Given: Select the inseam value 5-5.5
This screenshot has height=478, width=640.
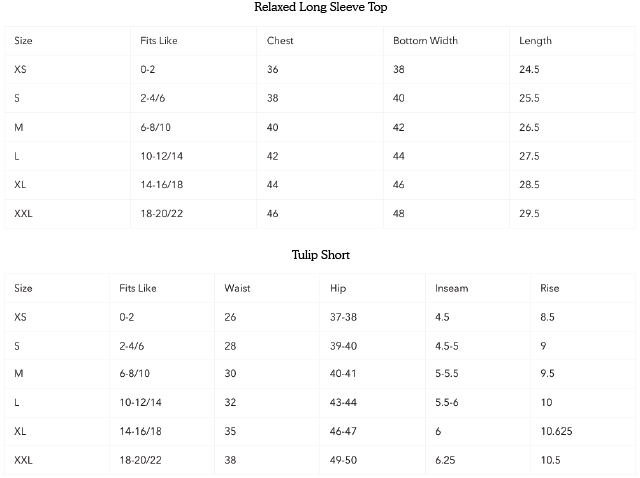Looking at the screenshot, I should [x=446, y=374].
